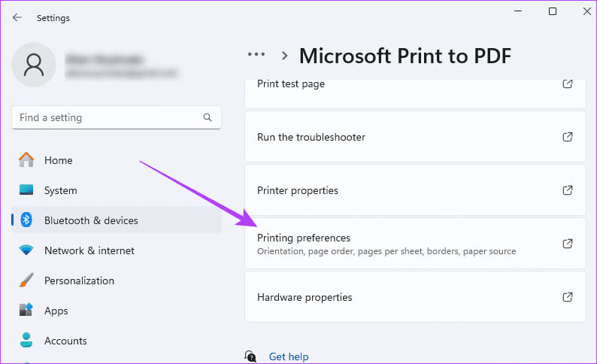Open Network & internet
The height and width of the screenshot is (364, 597).
pos(117,250)
